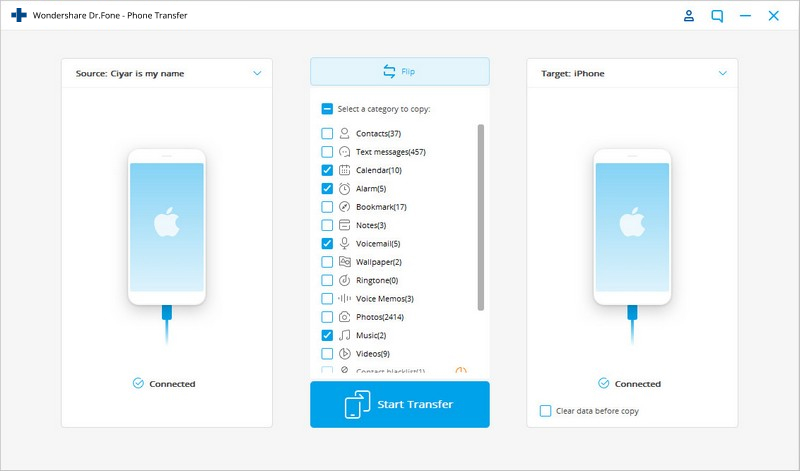Click the Videos play icon
This screenshot has height=471, width=800.
click(344, 354)
